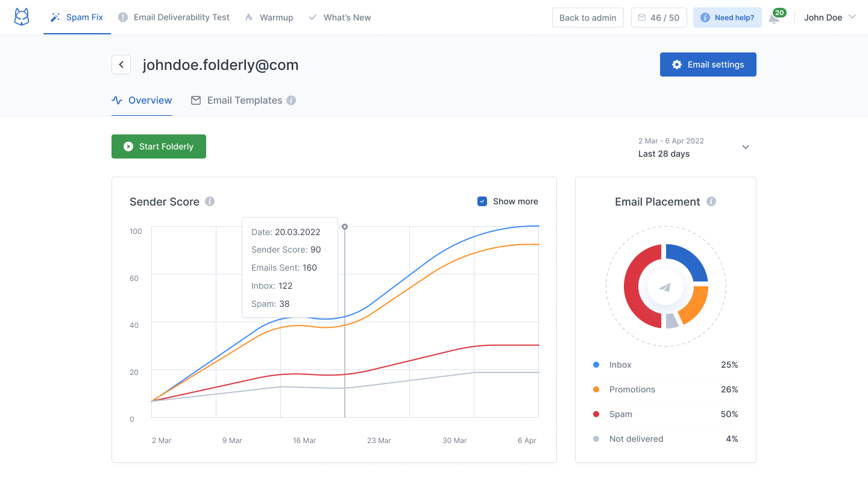The width and height of the screenshot is (868, 481).
Task: Click the Back to admin button
Action: tap(588, 17)
